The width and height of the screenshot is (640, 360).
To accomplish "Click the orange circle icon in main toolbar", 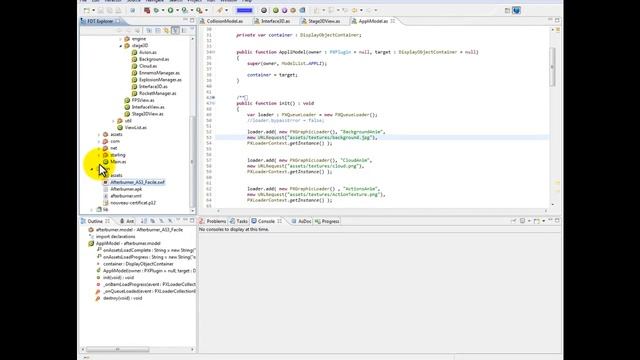I will (x=293, y=10).
